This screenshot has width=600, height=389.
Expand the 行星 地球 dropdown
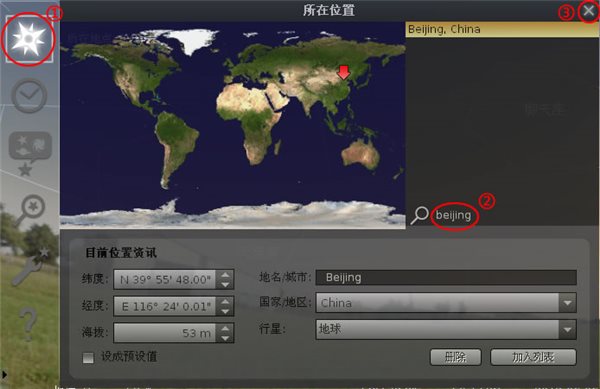[x=567, y=330]
